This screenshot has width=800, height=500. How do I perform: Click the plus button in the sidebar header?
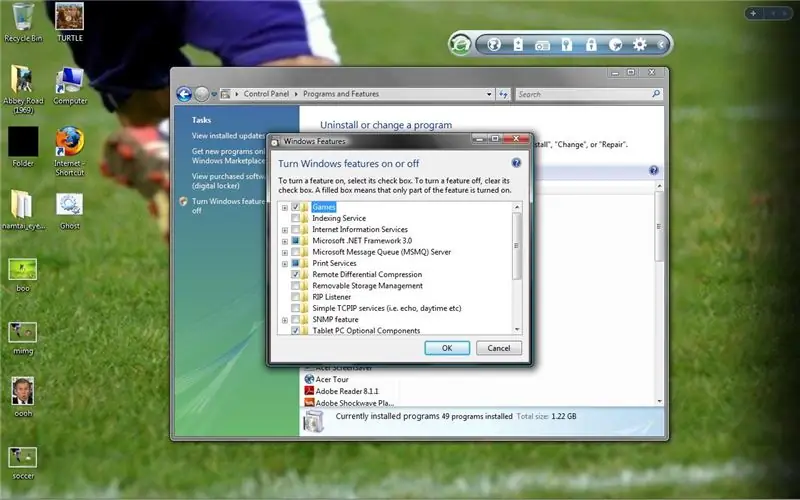click(x=753, y=13)
